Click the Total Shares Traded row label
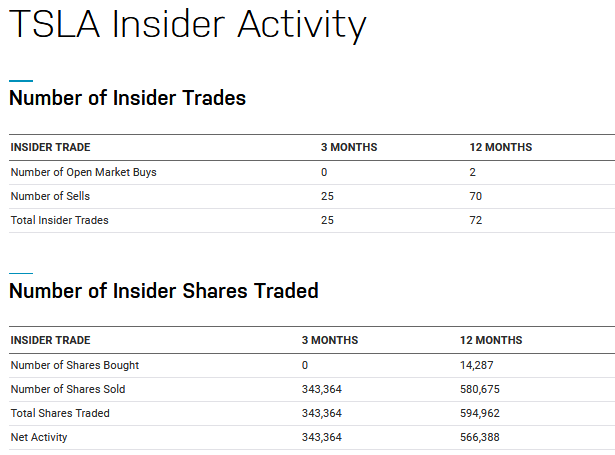The image size is (615, 455). [60, 413]
